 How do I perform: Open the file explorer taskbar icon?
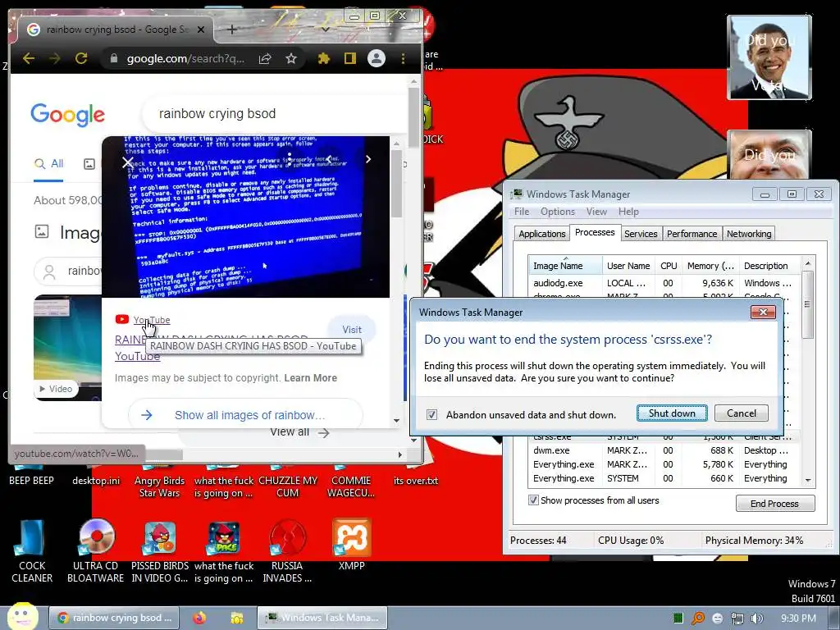pyautogui.click(x=237, y=618)
